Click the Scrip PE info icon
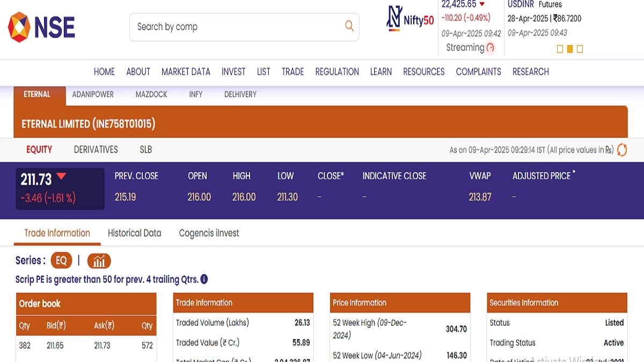Viewport: 644px width, 362px height. point(204,279)
